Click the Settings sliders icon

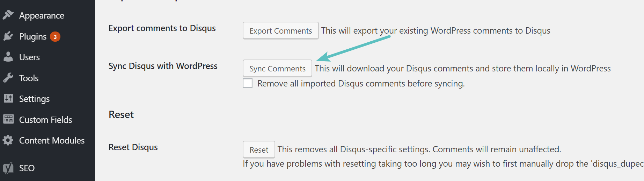point(8,98)
